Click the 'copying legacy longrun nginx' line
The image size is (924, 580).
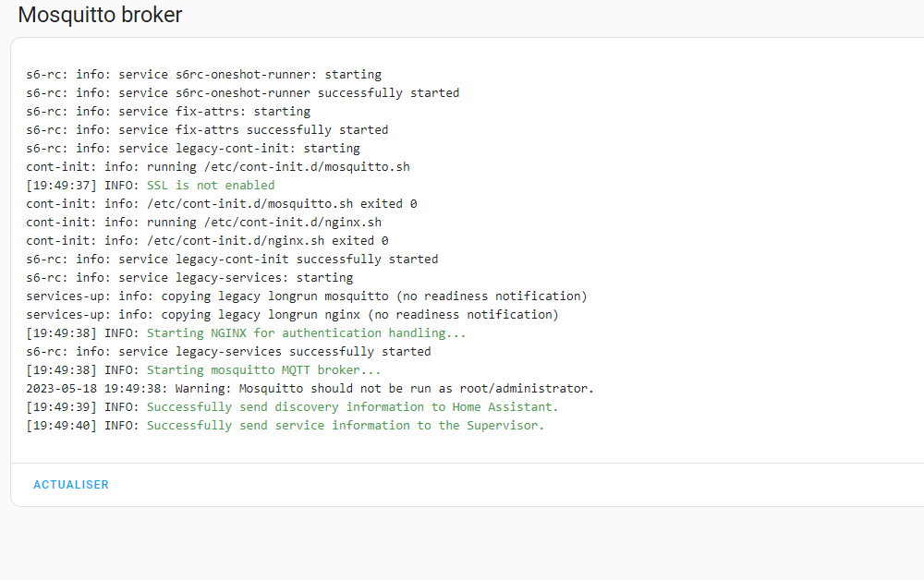pyautogui.click(x=292, y=315)
